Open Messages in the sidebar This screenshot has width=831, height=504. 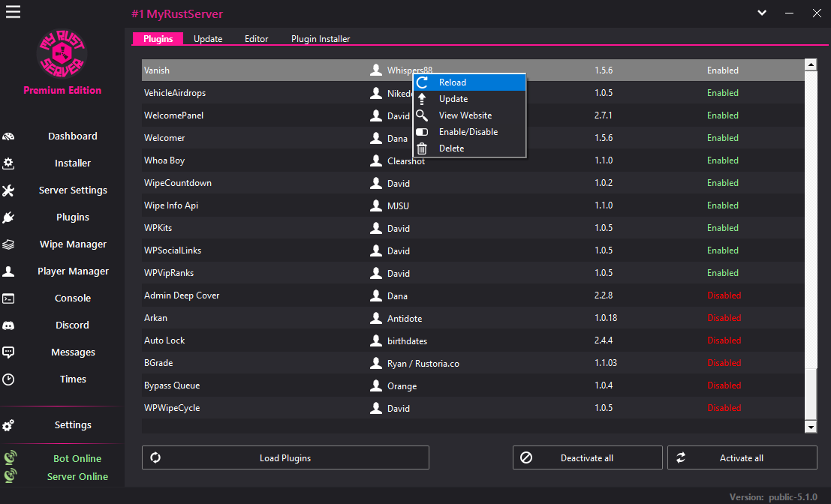point(73,352)
